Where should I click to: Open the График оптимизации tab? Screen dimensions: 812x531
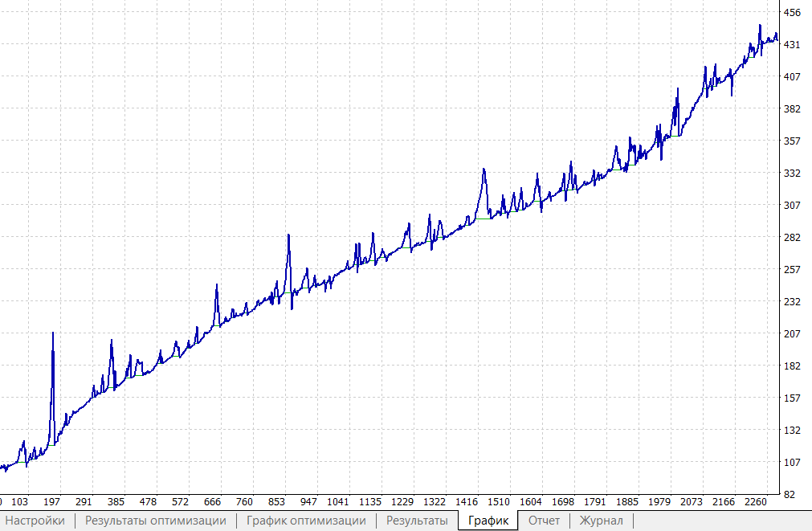(x=306, y=521)
